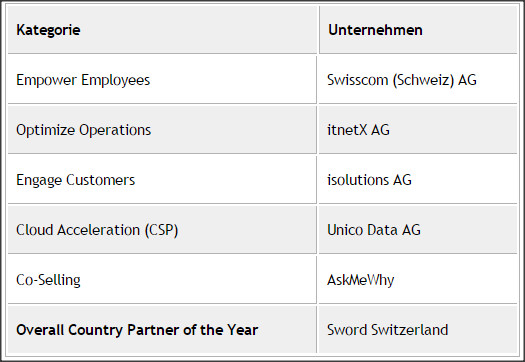The width and height of the screenshot is (525, 362).
Task: Click the (CSP) abbreviation text
Action: pyautogui.click(x=161, y=230)
